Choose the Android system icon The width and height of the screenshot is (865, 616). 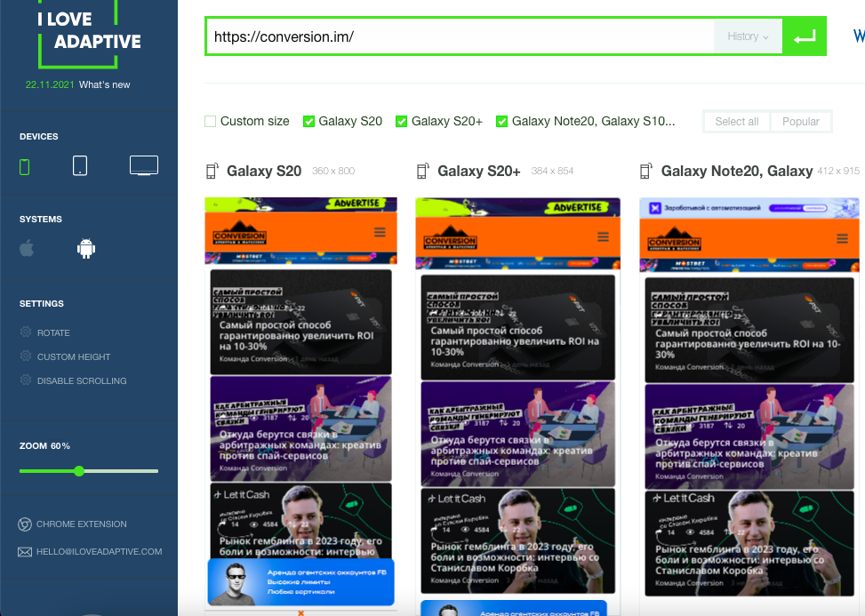[x=86, y=249]
